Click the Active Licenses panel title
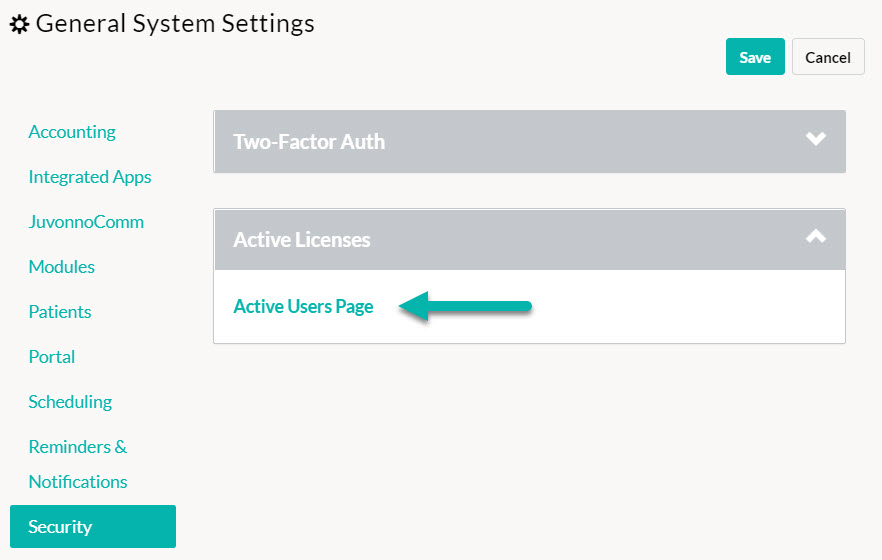Screen dimensions: 882x560 point(302,240)
